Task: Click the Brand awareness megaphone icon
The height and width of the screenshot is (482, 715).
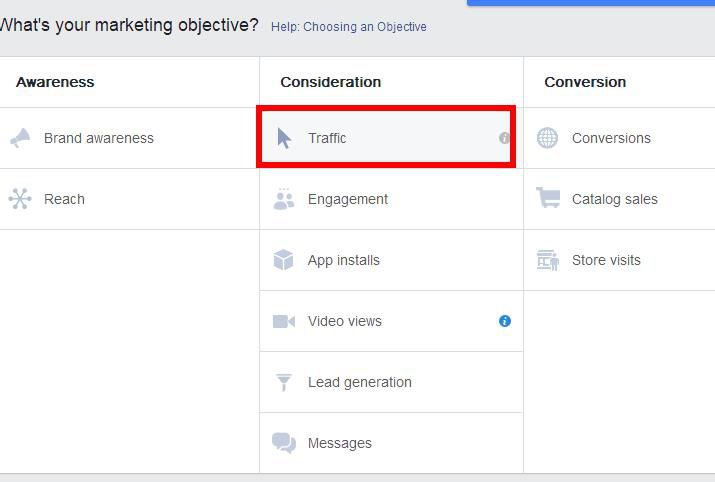Action: tap(20, 138)
